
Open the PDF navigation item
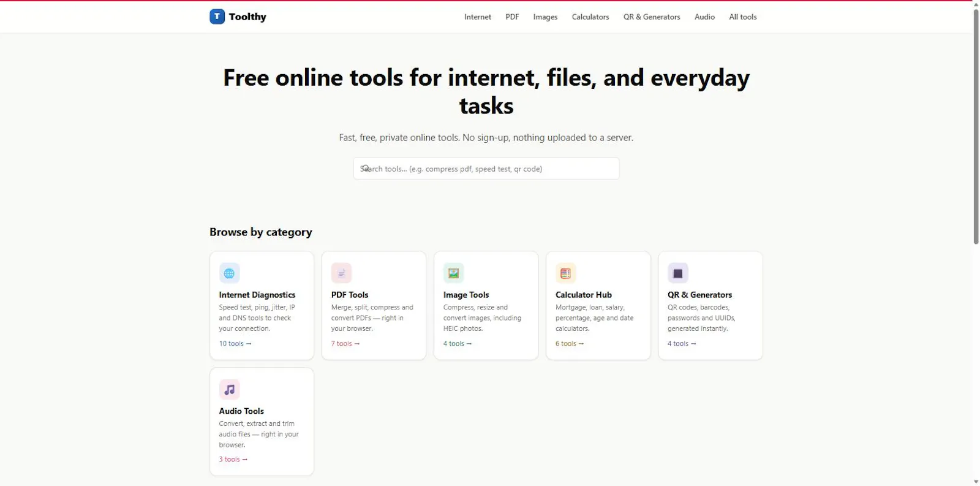512,17
